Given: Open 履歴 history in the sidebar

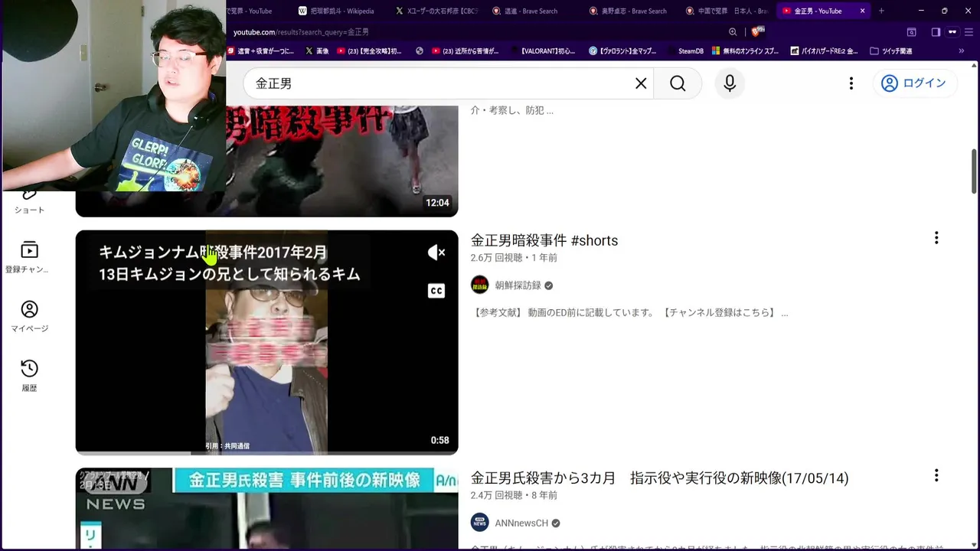Looking at the screenshot, I should tap(29, 376).
